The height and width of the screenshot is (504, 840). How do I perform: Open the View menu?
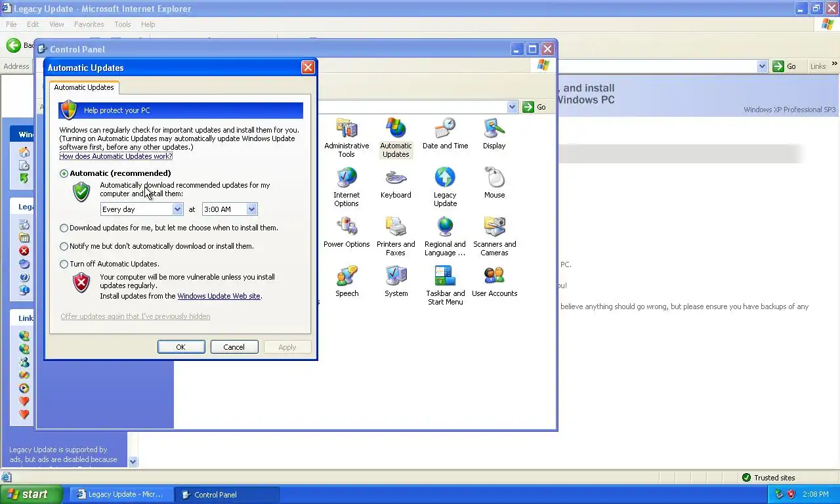click(56, 24)
